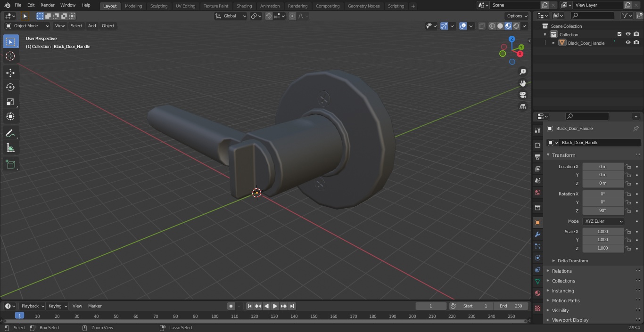The height and width of the screenshot is (332, 644).
Task: Open the Scene properties tab
Action: point(537,180)
